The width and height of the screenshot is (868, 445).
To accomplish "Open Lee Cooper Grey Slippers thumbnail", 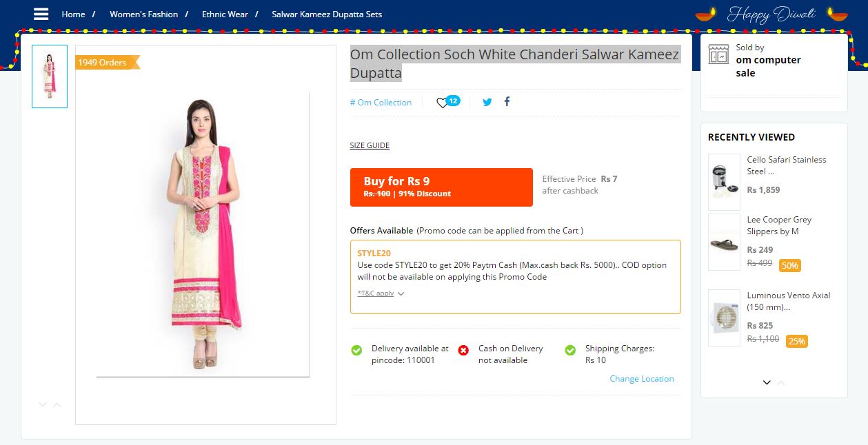I will tap(724, 242).
